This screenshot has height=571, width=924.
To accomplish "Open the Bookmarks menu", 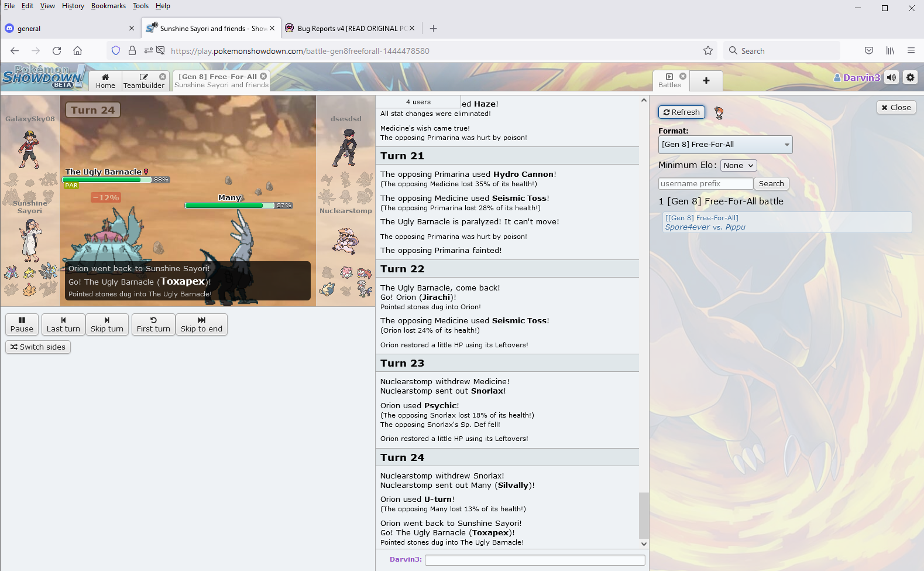I will [x=108, y=6].
